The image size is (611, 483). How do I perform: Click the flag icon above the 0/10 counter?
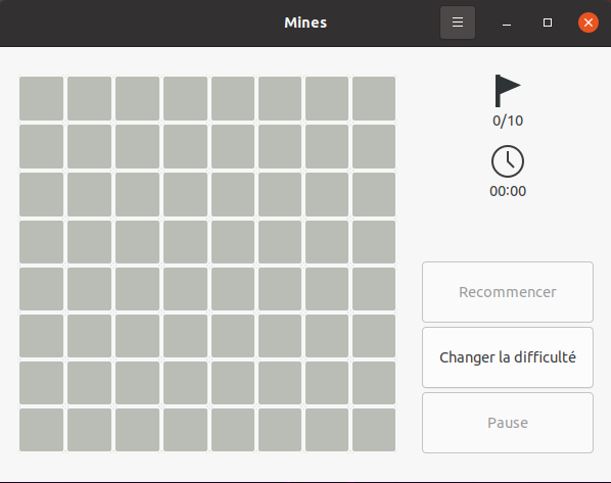coord(507,91)
